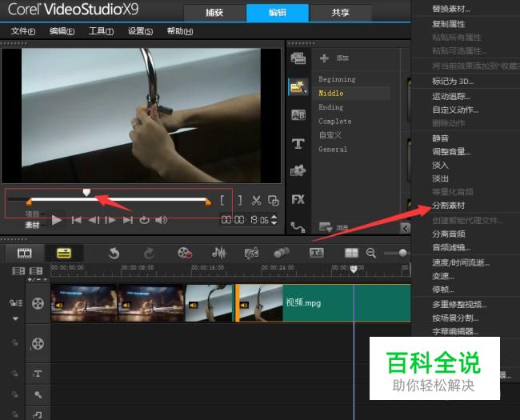Switch to the 共享 (Share) tab
Image resolution: width=520 pixels, height=420 pixels.
tap(340, 13)
